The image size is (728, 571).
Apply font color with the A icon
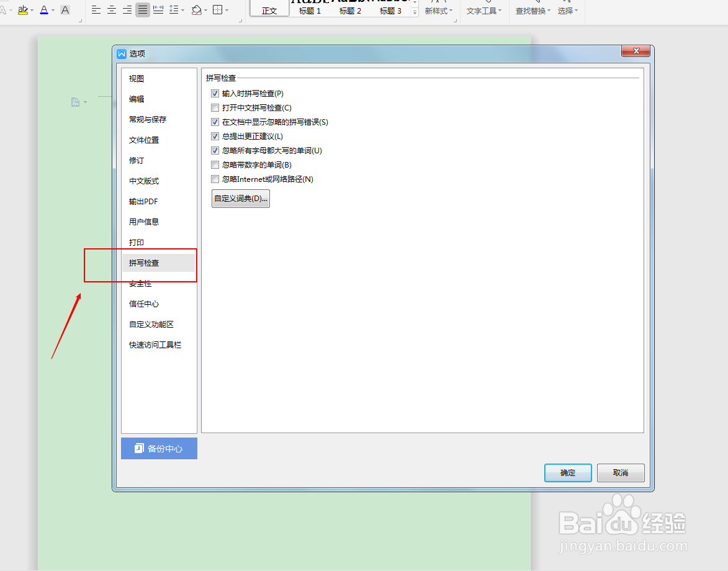[x=45, y=10]
